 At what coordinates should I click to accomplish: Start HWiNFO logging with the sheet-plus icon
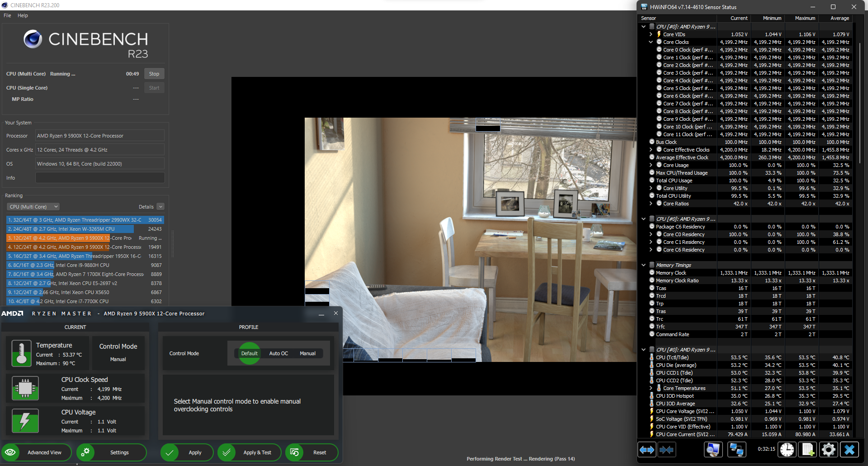coord(807,450)
